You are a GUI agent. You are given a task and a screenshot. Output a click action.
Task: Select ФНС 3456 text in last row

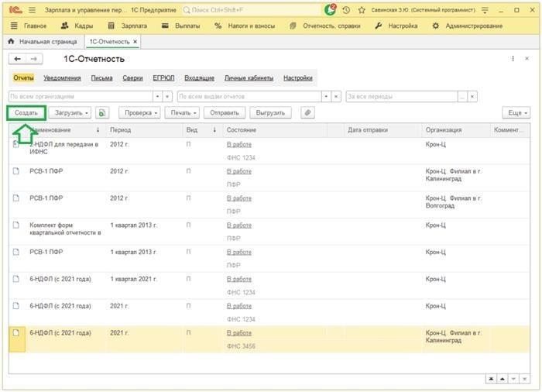click(241, 346)
